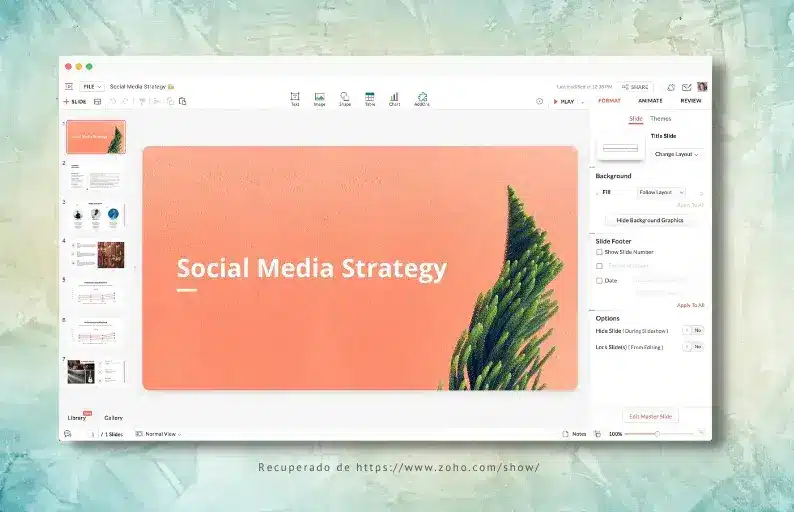
Task: Adjust the zoom slider at bottom
Action: point(657,434)
